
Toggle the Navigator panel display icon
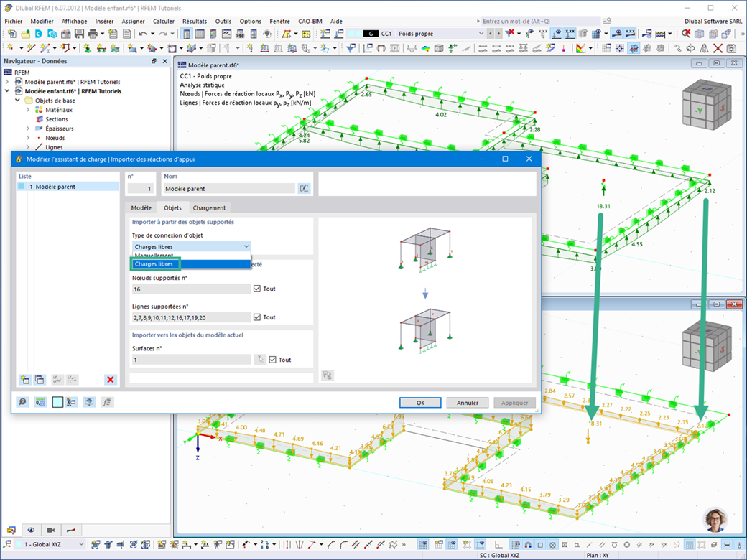pyautogui.click(x=187, y=34)
